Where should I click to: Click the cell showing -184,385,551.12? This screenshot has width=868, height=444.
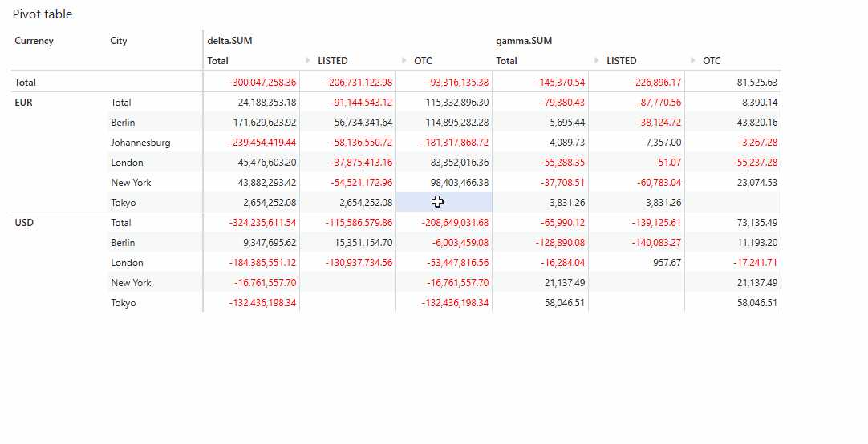(x=251, y=263)
